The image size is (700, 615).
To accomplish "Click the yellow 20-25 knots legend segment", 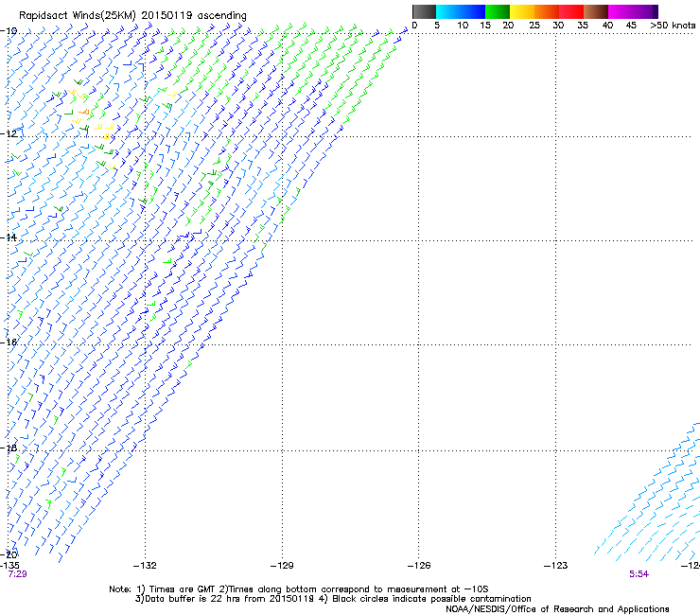I will coord(522,11).
